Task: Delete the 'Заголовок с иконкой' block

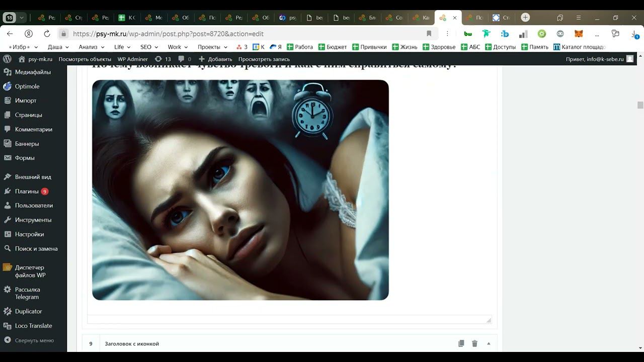Action: [x=474, y=343]
